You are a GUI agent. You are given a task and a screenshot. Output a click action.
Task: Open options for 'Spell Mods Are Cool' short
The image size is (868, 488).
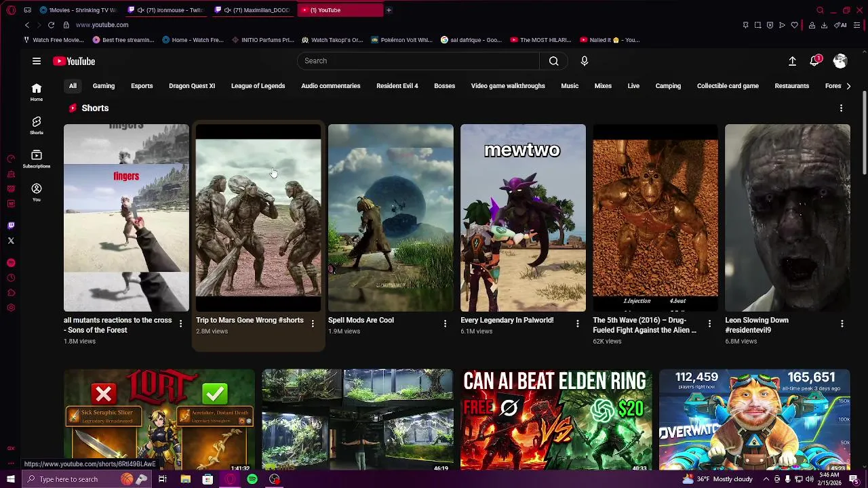click(x=445, y=324)
